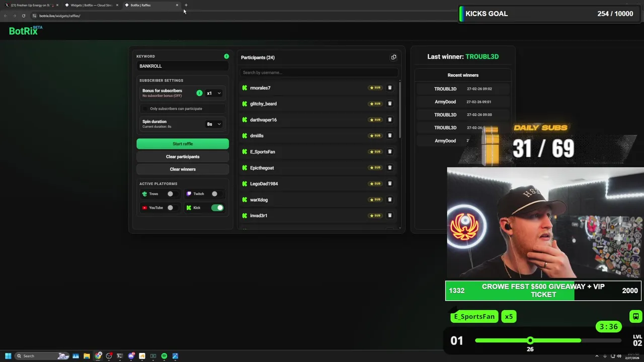Delete E_SportsFan participant entry trash icon
Screen dimensions: 644x362
[x=389, y=151]
